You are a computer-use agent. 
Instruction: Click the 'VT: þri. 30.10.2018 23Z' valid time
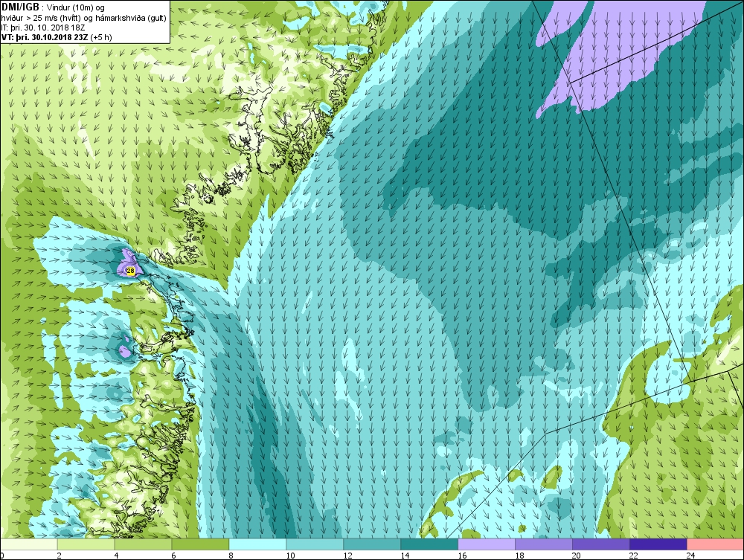[45, 37]
